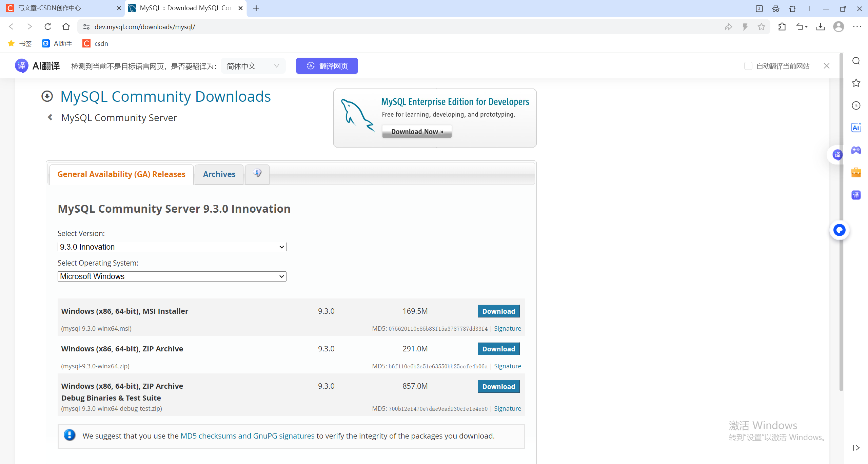Open the browser three-dot menu
Screen dimensions: 868x464
click(x=857, y=26)
